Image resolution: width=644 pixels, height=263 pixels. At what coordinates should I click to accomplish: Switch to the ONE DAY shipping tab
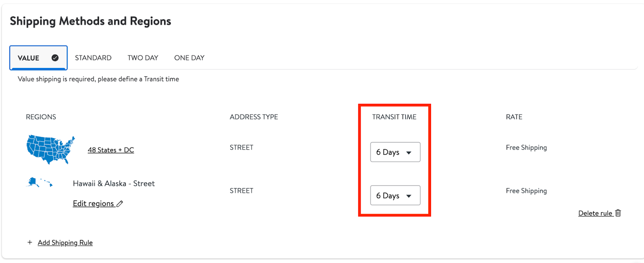click(189, 58)
